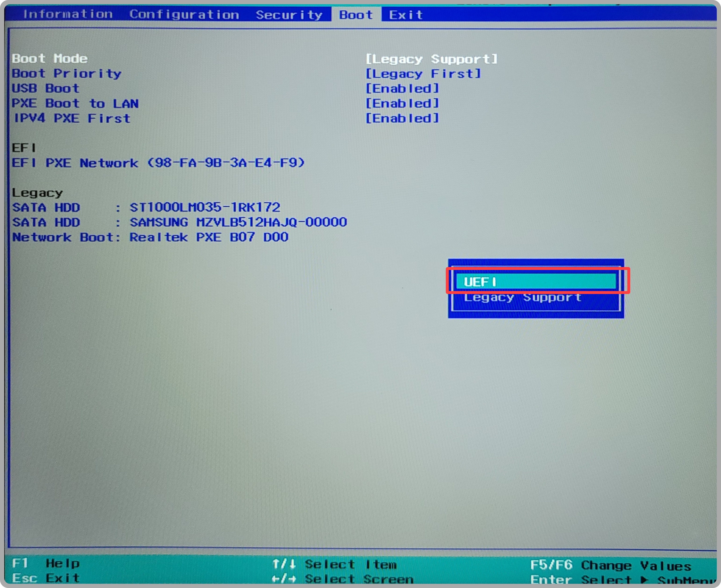Change Boot Priority Legacy First value
This screenshot has height=588, width=721.
click(x=423, y=74)
